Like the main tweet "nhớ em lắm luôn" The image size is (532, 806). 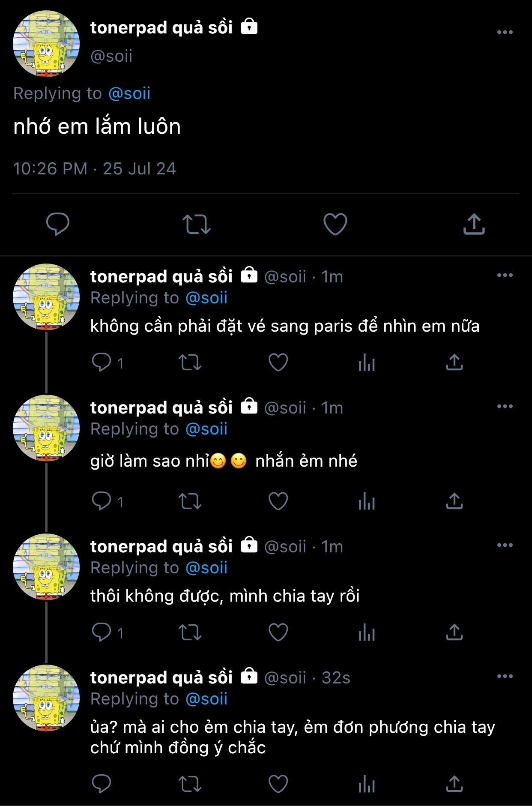335,224
